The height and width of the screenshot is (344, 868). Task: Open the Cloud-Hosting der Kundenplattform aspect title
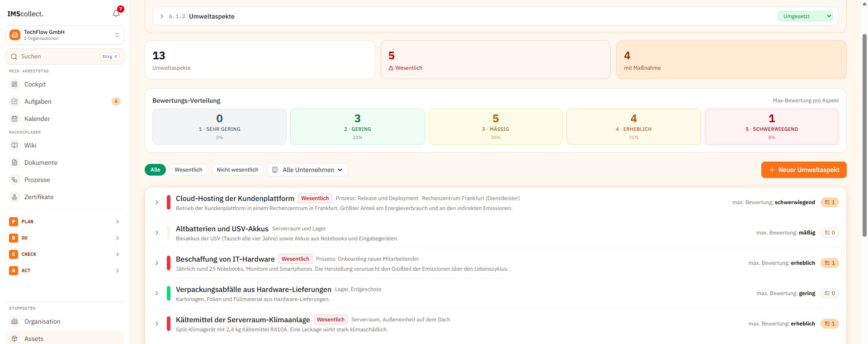[x=235, y=198]
